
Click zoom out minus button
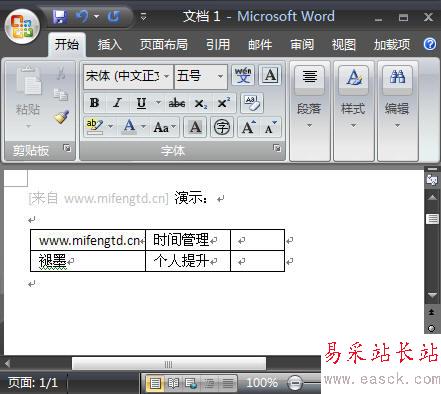coord(295,383)
